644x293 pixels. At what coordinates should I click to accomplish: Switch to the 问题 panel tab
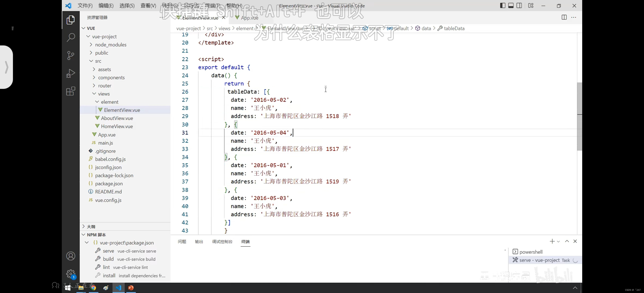[x=182, y=242]
